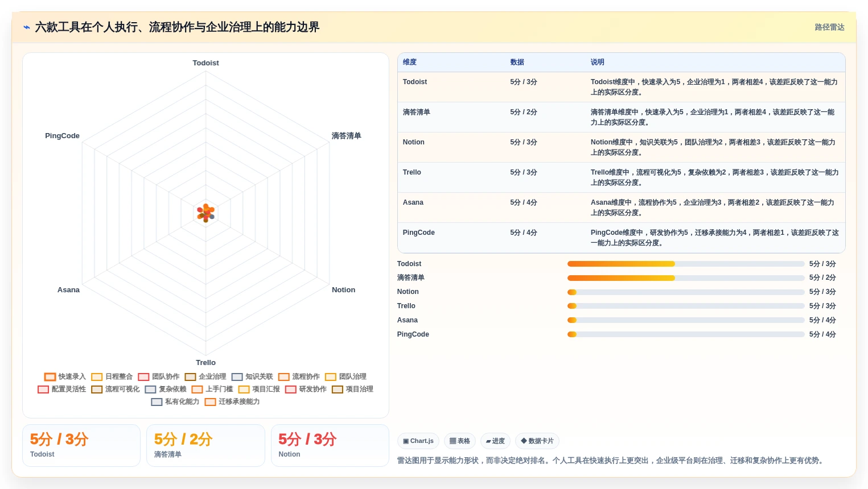Click the 数据卡片 tag chip
This screenshot has height=489, width=868.
(x=537, y=441)
